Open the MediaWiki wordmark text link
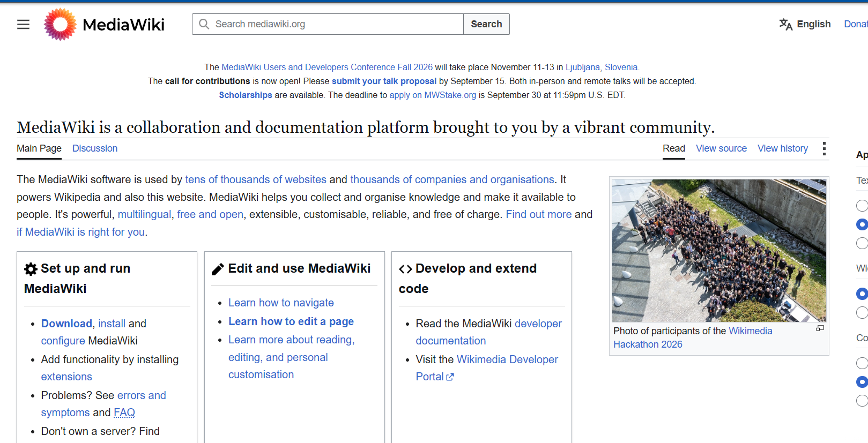The image size is (868, 443). click(124, 25)
